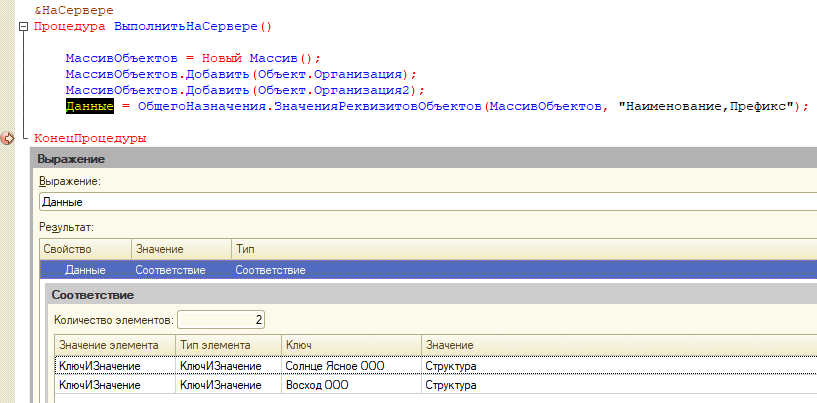Image resolution: width=817 pixels, height=403 pixels.
Task: Click the Соответствие panel title
Action: click(93, 296)
